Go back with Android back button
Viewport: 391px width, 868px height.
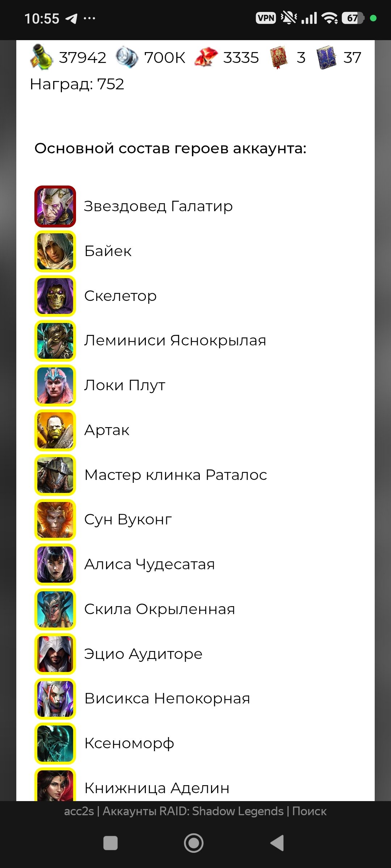277,843
